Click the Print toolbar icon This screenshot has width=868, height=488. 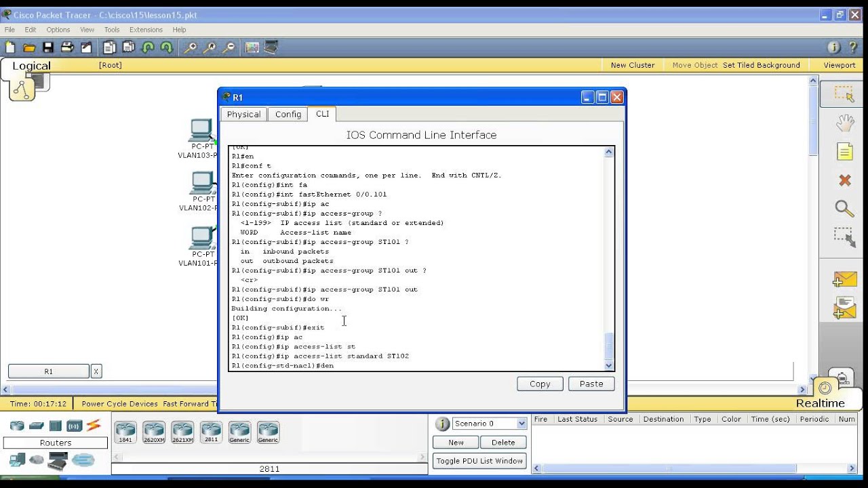[67, 47]
